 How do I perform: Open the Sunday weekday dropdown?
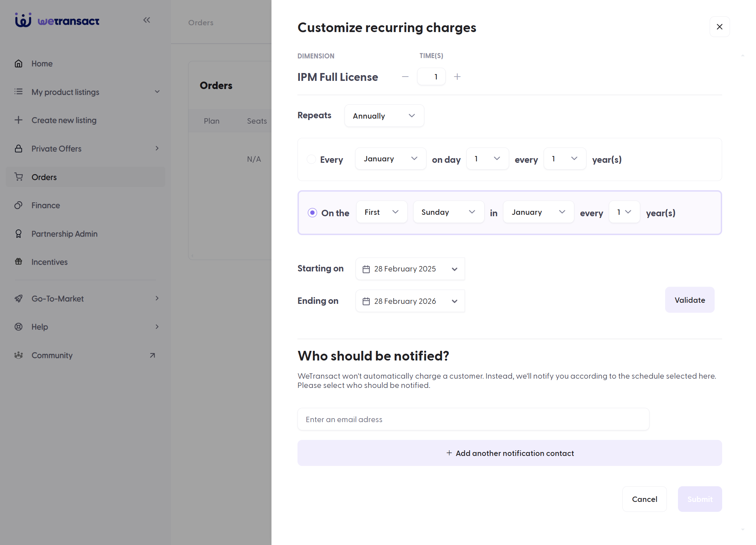point(449,212)
